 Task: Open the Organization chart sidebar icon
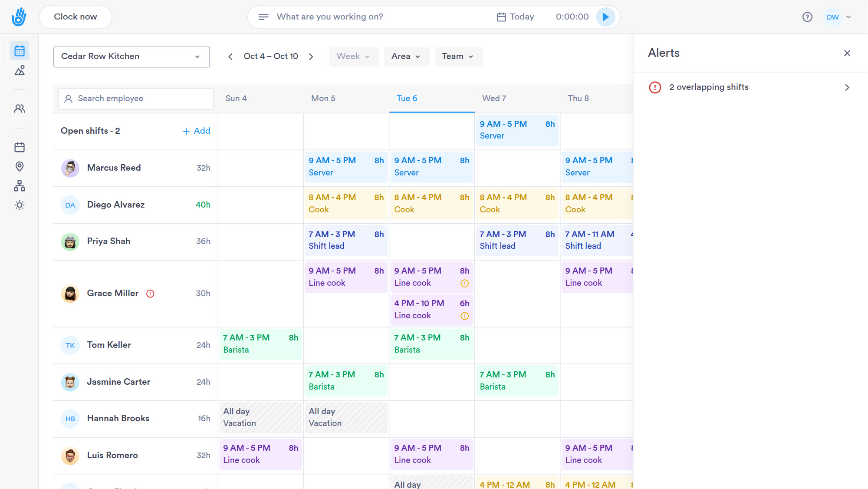coord(20,186)
